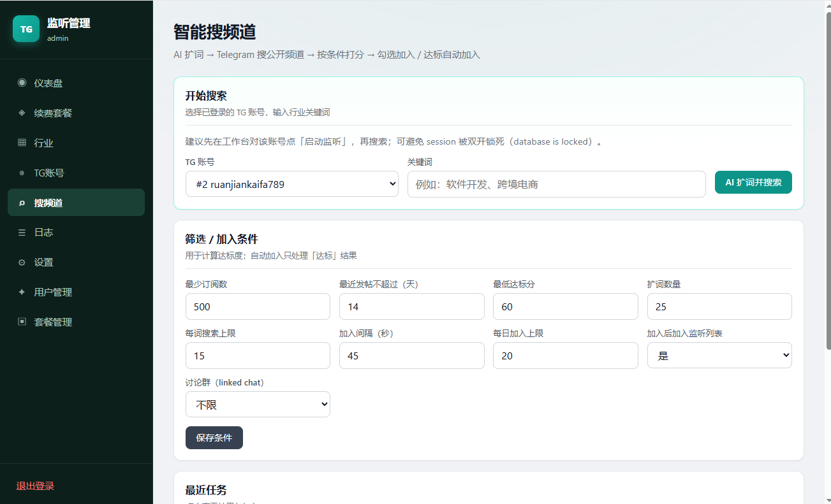This screenshot has height=504, width=831.
Task: Go to 用户管理
Action: coord(76,292)
